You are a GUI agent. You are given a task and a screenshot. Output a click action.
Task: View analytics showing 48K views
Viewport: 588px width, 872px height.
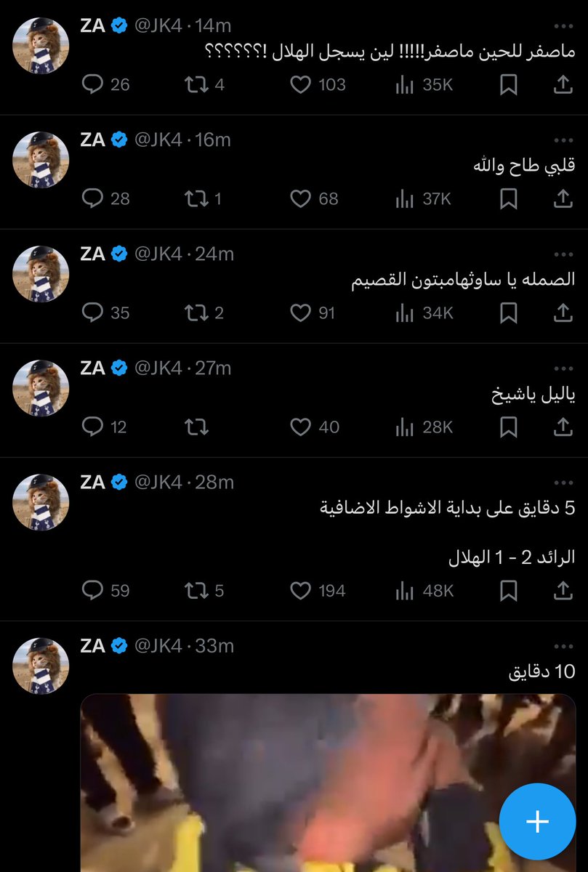(x=424, y=591)
